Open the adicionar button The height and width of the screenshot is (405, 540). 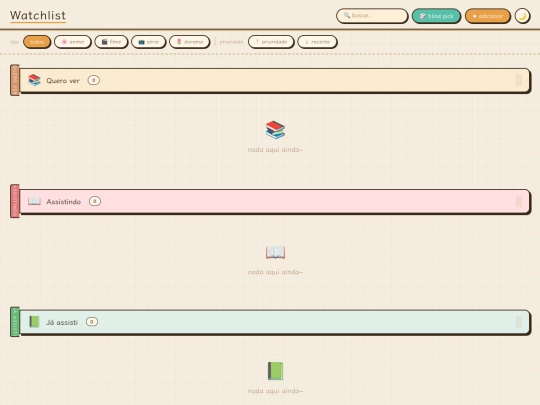(x=487, y=16)
